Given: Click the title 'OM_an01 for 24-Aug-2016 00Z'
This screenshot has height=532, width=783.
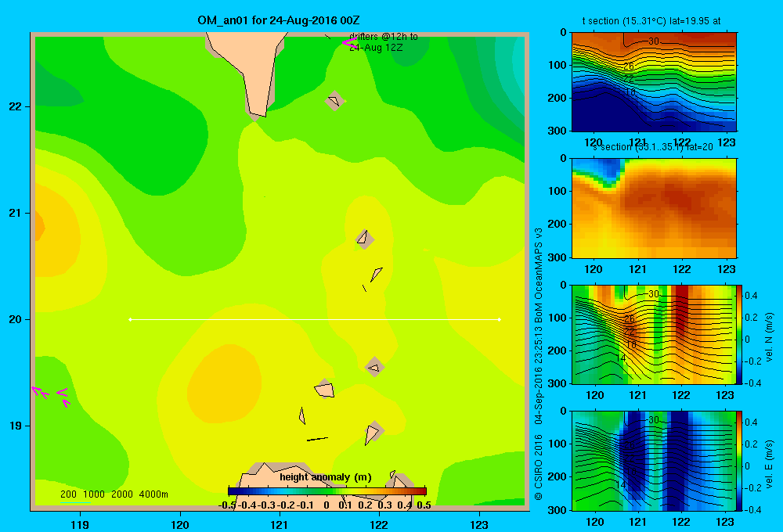Looking at the screenshot, I should (x=279, y=20).
